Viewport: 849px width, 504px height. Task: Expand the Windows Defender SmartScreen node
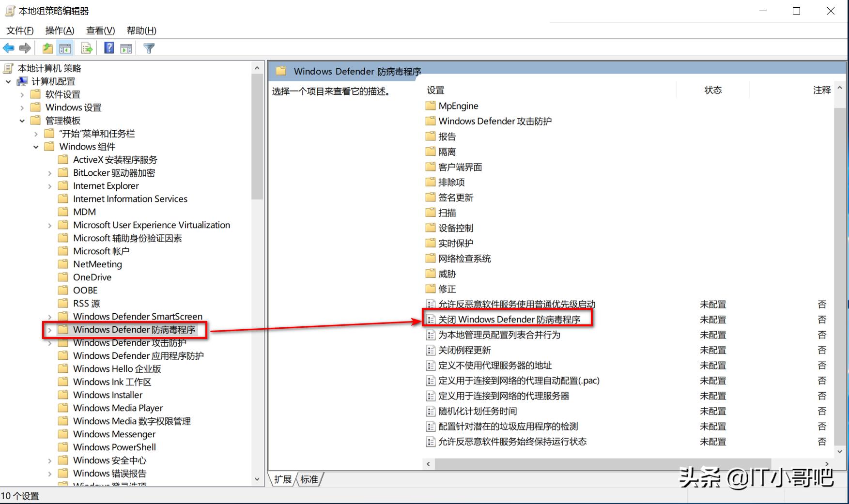point(49,316)
